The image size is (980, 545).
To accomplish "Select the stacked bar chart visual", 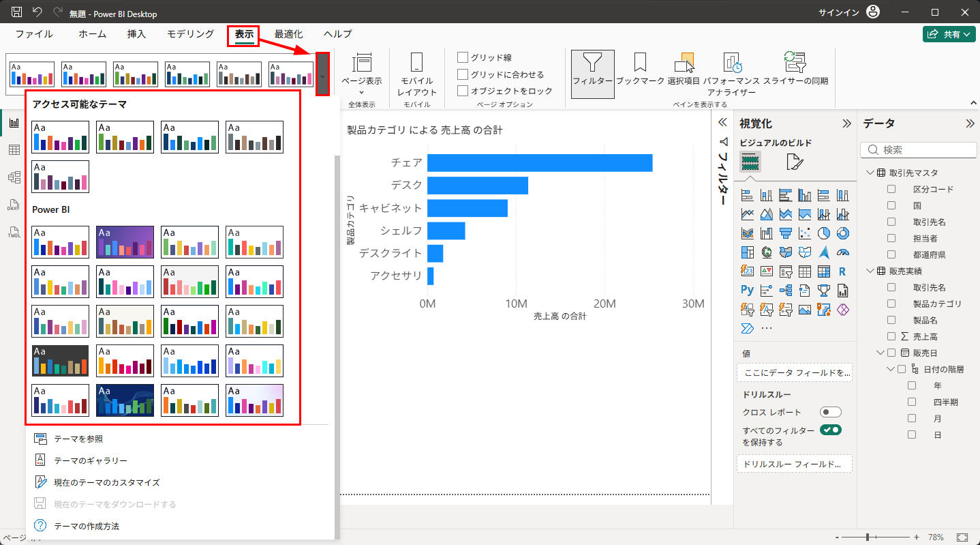I will coord(747,195).
